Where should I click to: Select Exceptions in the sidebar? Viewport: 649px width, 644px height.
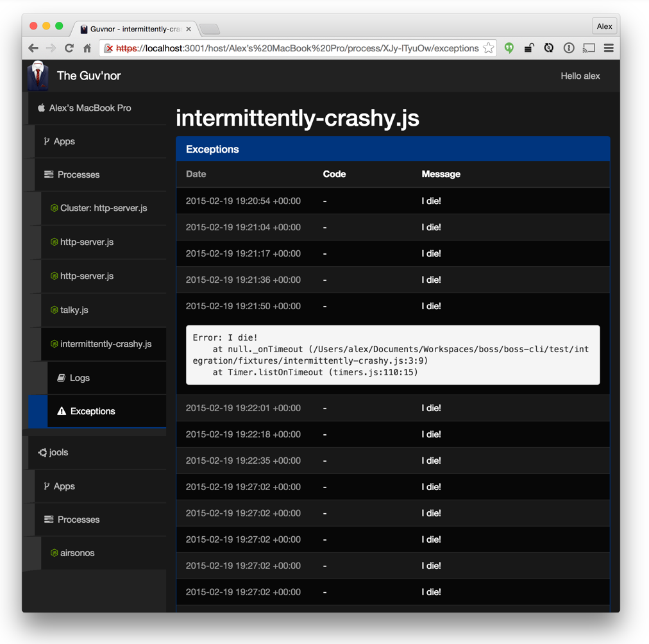pyautogui.click(x=92, y=411)
